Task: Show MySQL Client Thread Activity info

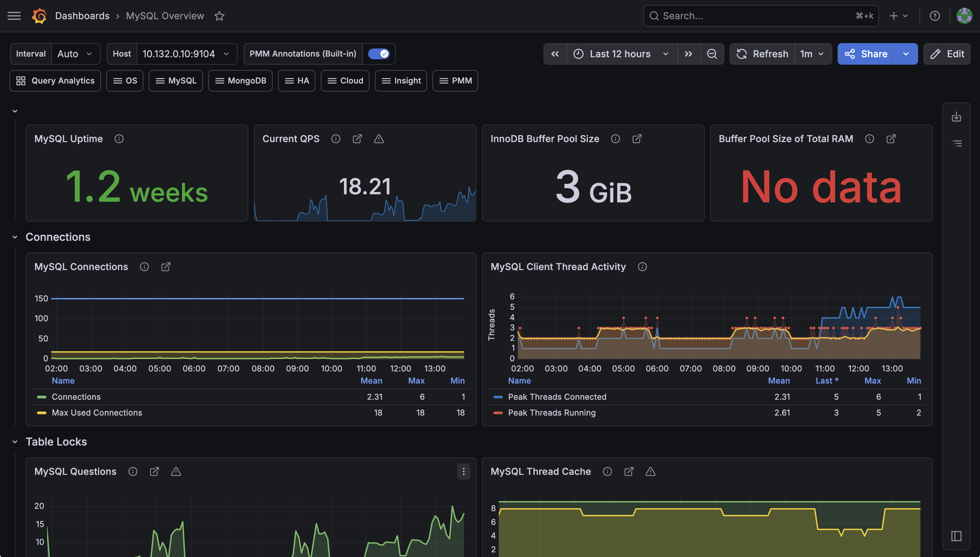Action: [642, 267]
